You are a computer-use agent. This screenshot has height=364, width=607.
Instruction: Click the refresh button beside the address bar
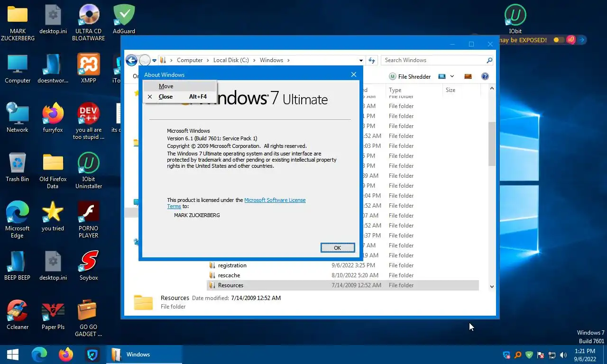pyautogui.click(x=372, y=60)
